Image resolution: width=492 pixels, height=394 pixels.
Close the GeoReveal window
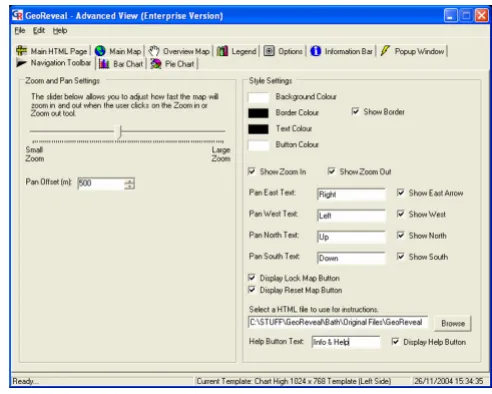pos(481,15)
